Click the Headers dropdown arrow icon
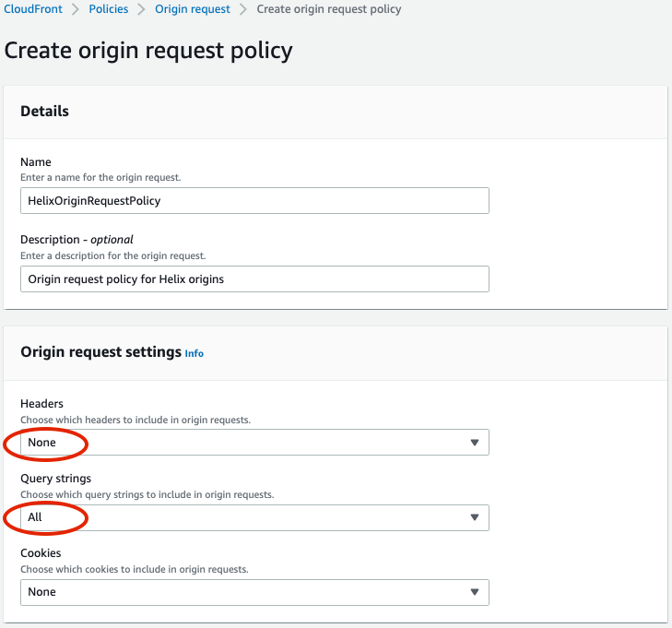672x628 pixels. tap(475, 443)
